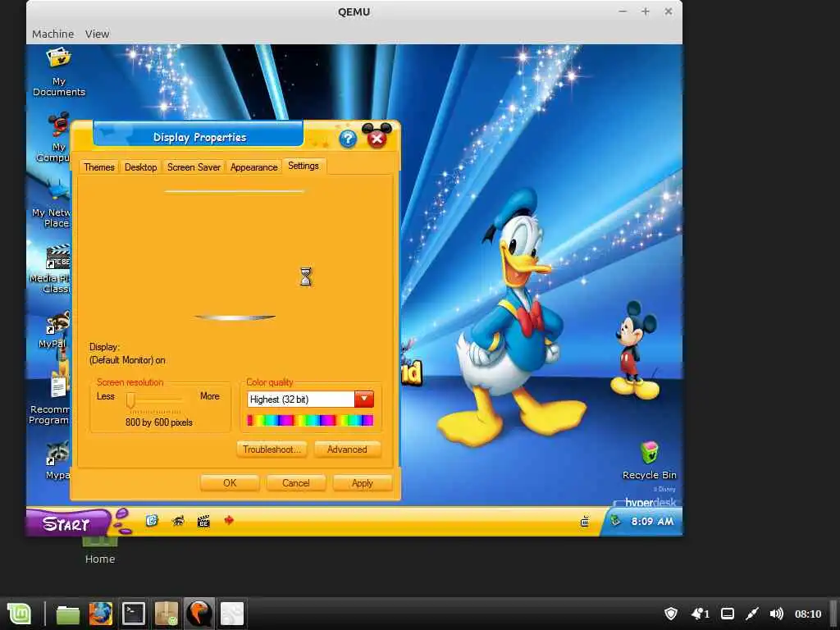Click the screen resolution slider handle
840x630 pixels.
130,400
